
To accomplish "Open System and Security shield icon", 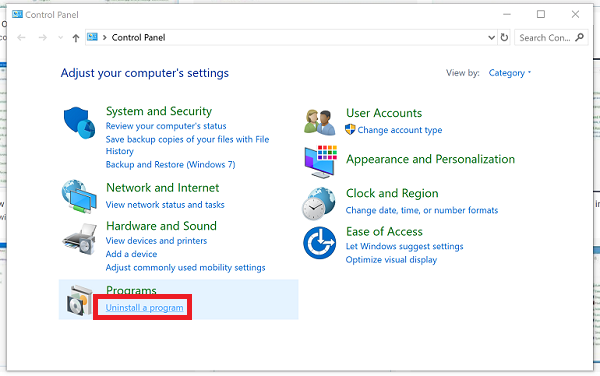I will coord(79,122).
